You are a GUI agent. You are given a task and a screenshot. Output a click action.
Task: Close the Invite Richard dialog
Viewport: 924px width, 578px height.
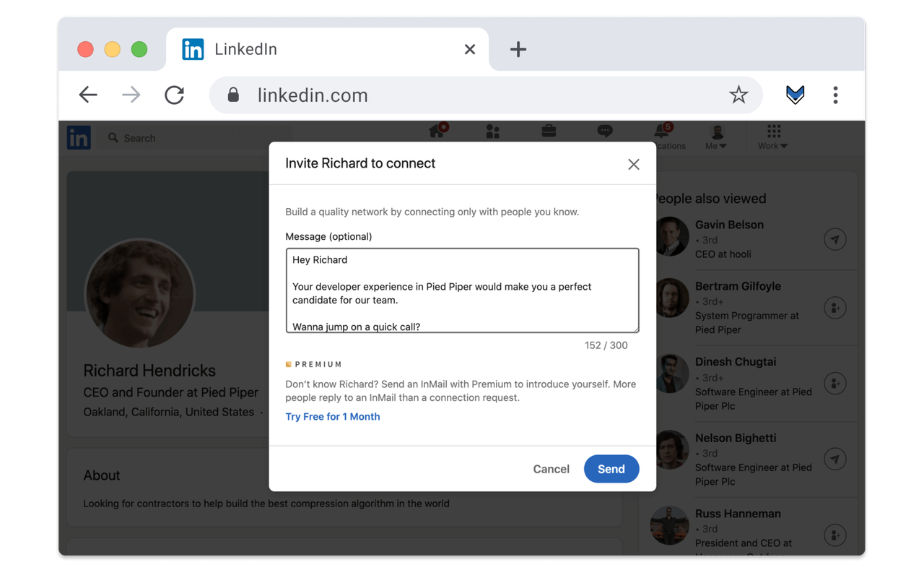click(633, 164)
